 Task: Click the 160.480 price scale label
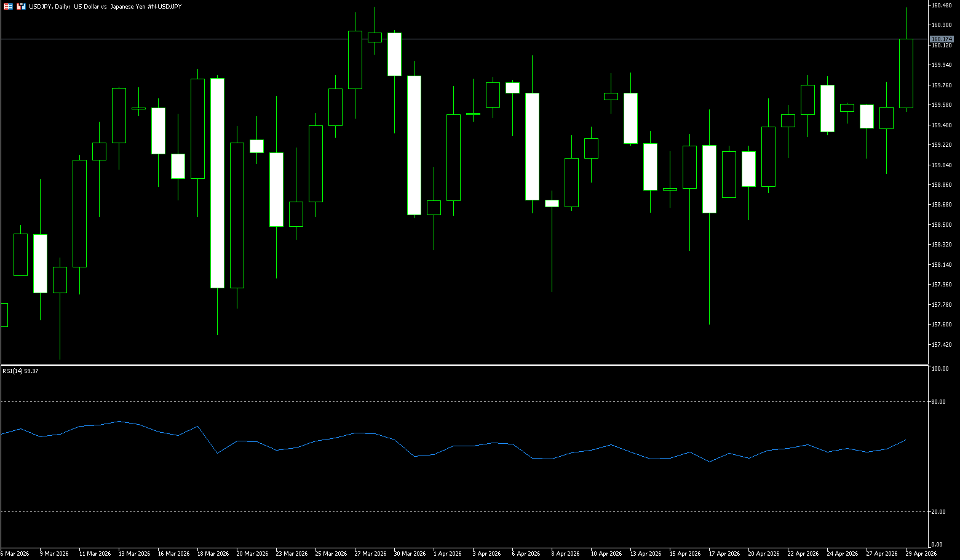tap(942, 6)
